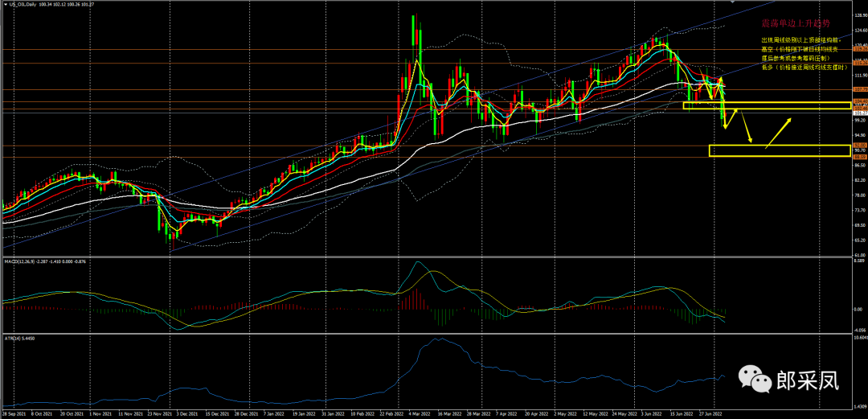Click the 78.00 price scale label
Screen dimensions: 868x419
(x=860, y=195)
